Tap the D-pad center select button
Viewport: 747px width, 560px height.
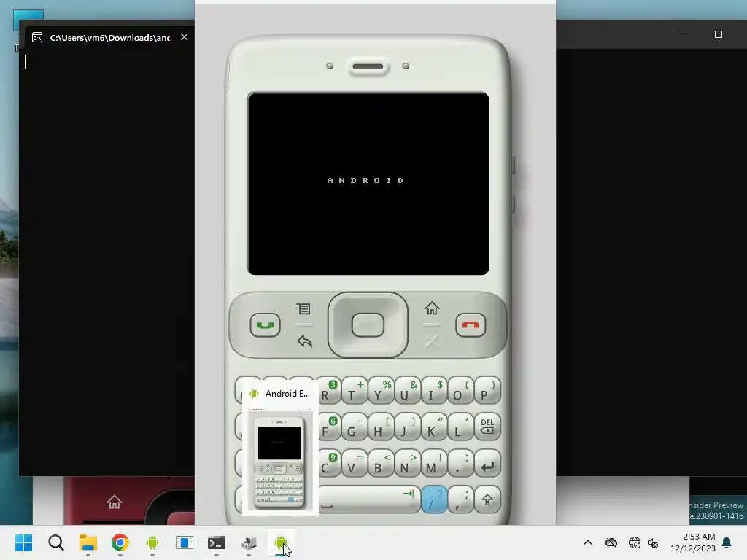(x=368, y=325)
